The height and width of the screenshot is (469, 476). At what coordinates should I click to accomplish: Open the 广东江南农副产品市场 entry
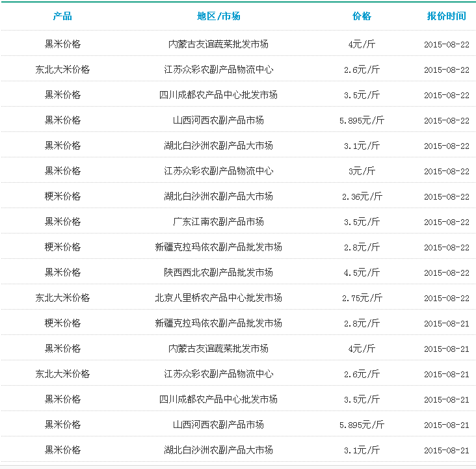pyautogui.click(x=218, y=222)
